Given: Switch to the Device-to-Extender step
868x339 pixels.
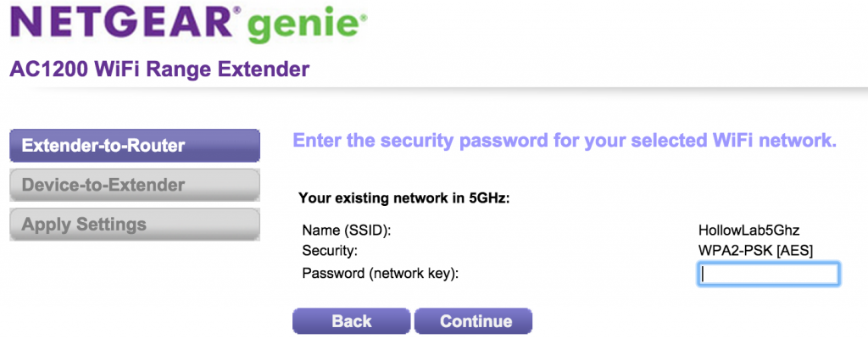Looking at the screenshot, I should click(x=134, y=185).
